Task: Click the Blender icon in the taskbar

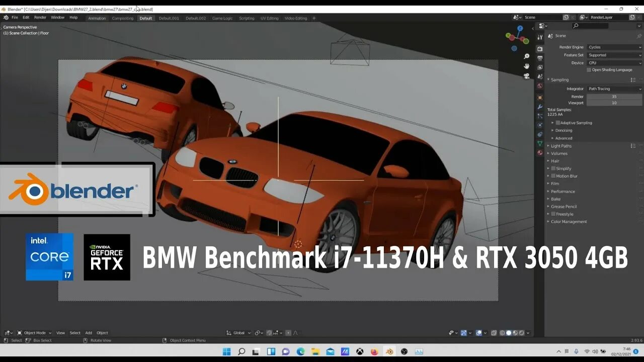Action: pos(389,351)
